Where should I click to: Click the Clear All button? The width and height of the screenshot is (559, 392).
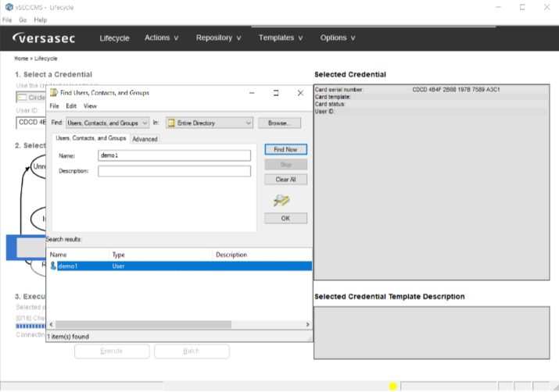[285, 180]
